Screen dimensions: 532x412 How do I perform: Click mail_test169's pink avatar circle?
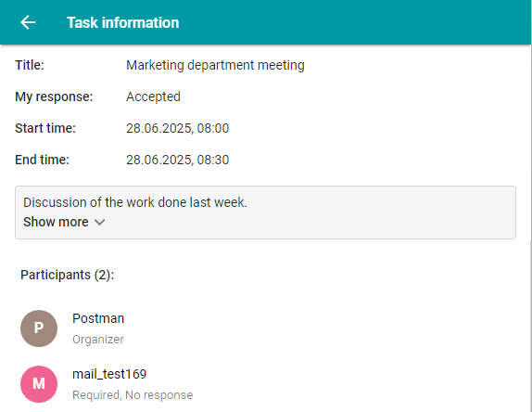[x=39, y=384]
